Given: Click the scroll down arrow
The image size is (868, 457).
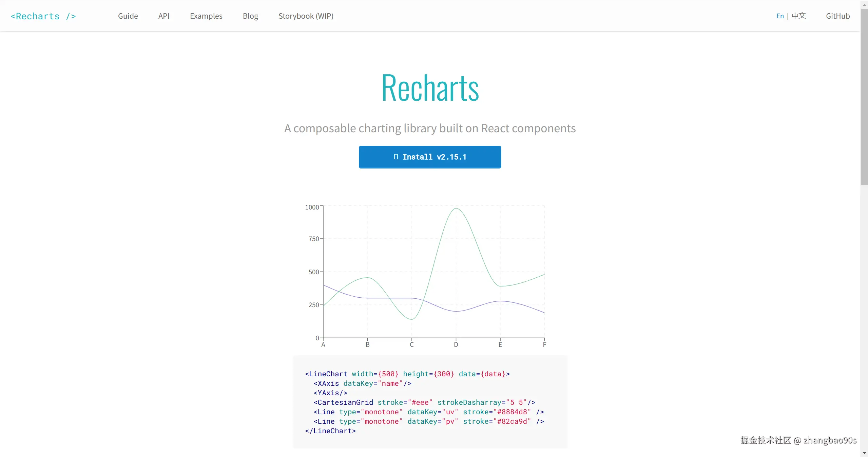Looking at the screenshot, I should click(x=864, y=453).
